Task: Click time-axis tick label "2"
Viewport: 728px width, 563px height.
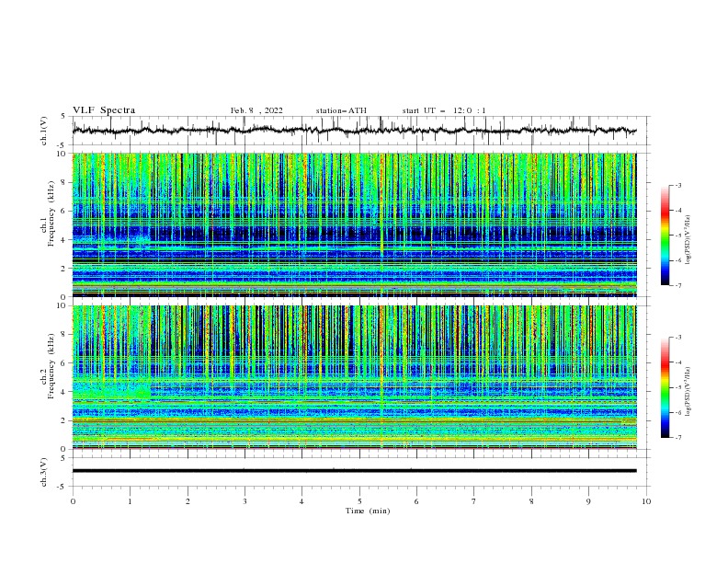Action: 188,501
